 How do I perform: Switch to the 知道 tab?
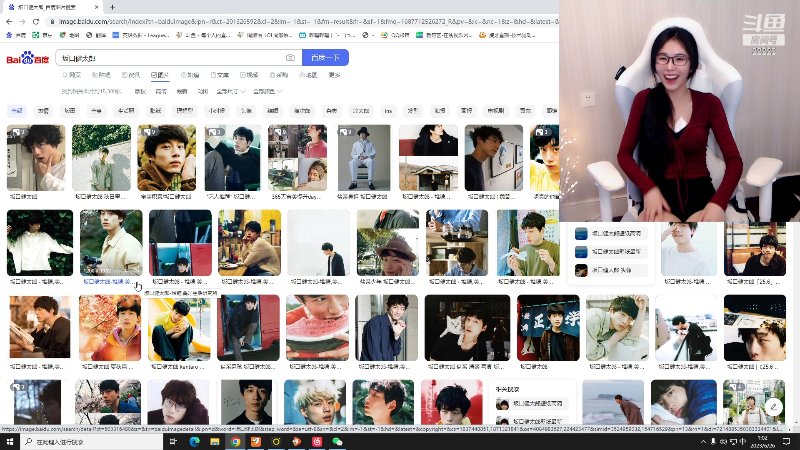pos(190,75)
